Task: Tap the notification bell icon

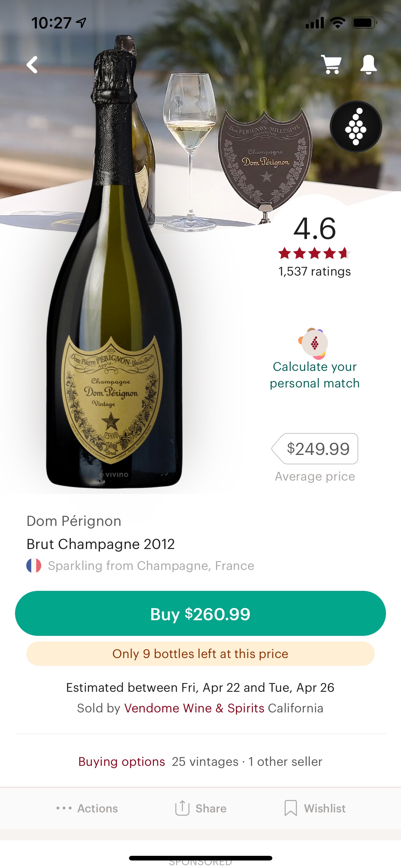Action: click(368, 64)
